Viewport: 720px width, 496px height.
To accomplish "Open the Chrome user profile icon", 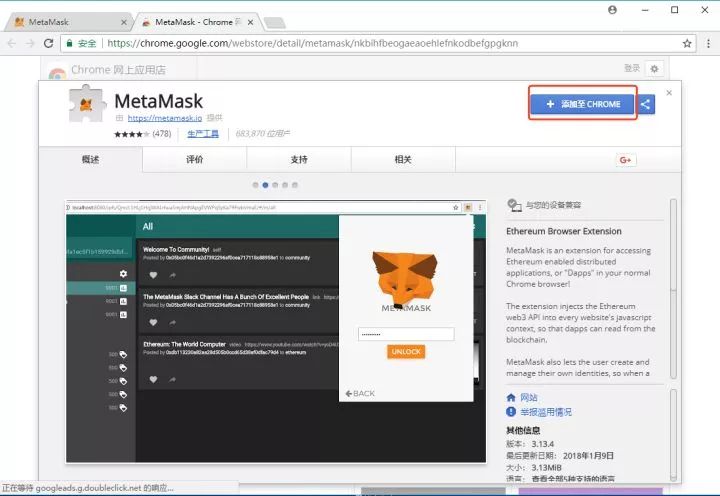I will click(612, 9).
